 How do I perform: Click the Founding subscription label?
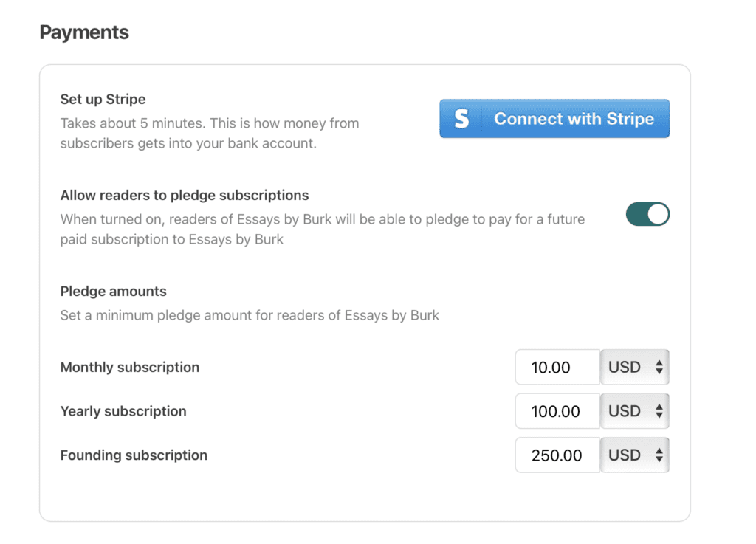point(134,455)
